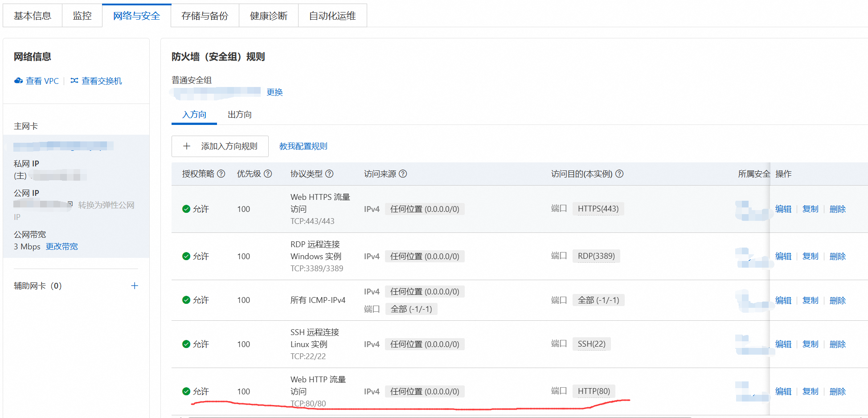Click help icon next to 授权策略
Image resolution: width=868 pixels, height=418 pixels.
click(221, 174)
